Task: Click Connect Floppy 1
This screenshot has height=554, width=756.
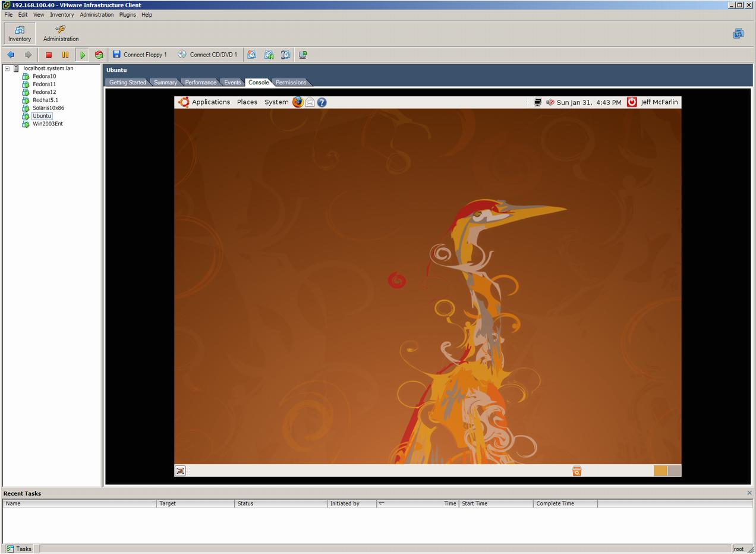Action: pos(140,55)
